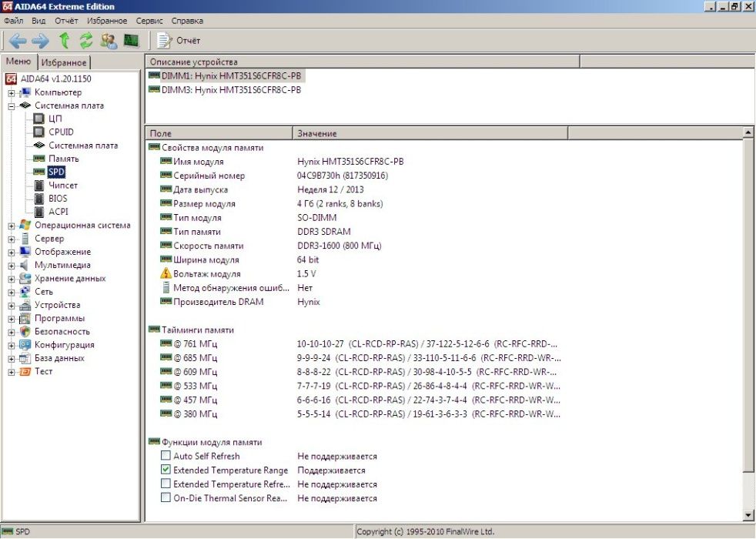Image resolution: width=756 pixels, height=539 pixels.
Task: Select the Чипсет icon
Action: pos(39,185)
